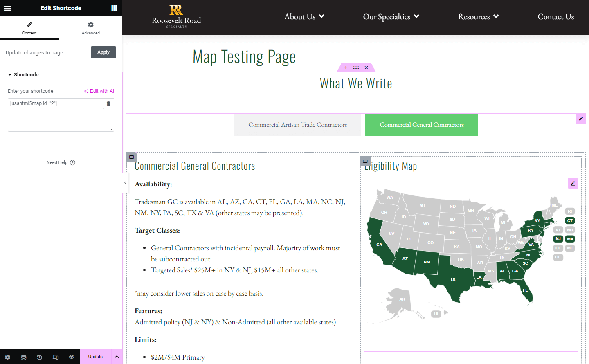Select the Commercial General Contractors toggle
Viewport: 589px width, 364px height.
click(421, 124)
